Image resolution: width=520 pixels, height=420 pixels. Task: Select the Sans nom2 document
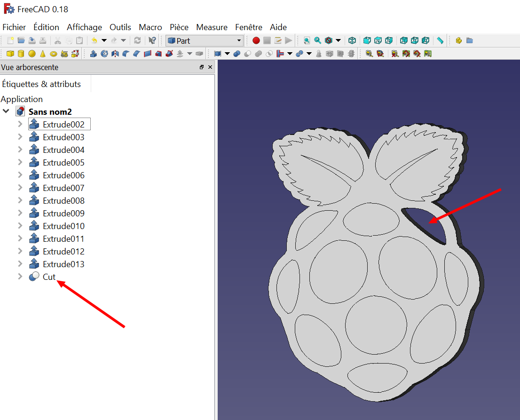click(x=50, y=112)
